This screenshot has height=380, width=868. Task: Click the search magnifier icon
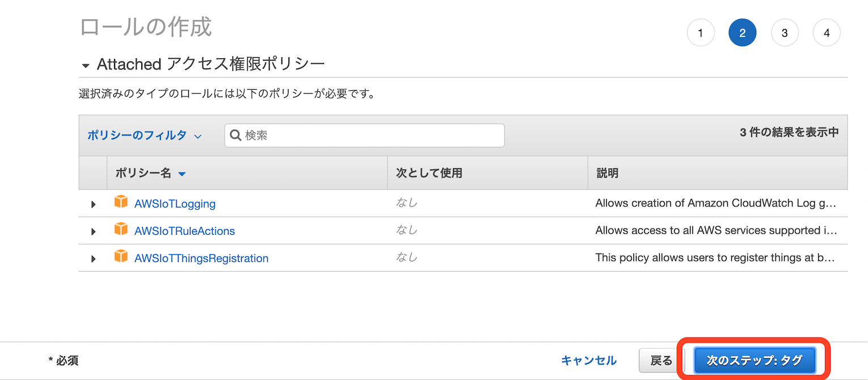(x=236, y=135)
